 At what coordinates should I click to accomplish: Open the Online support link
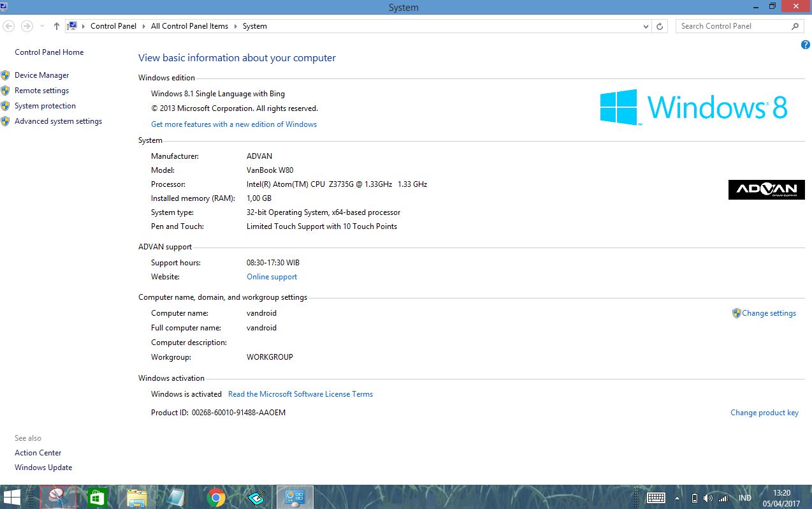coord(272,276)
